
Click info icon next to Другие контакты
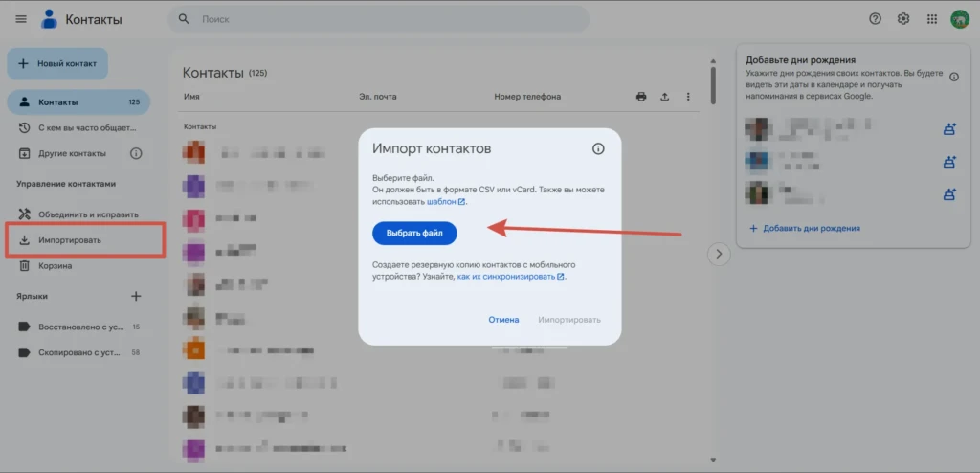(x=136, y=153)
